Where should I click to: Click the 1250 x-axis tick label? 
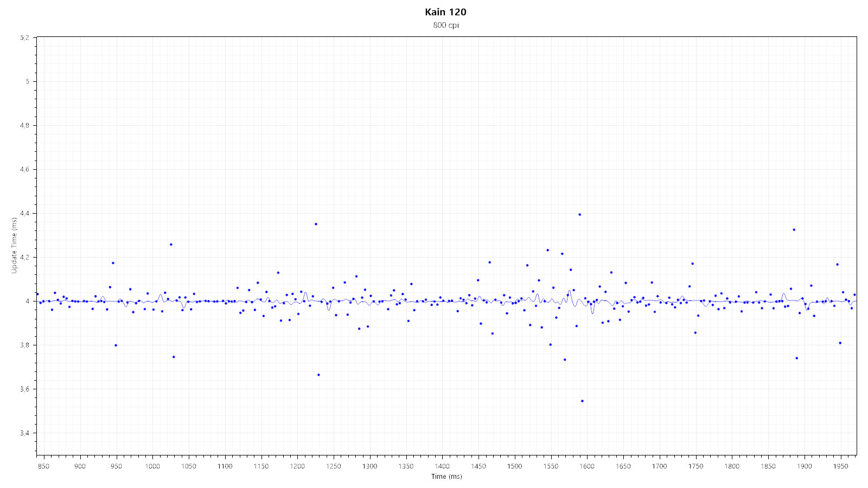334,466
